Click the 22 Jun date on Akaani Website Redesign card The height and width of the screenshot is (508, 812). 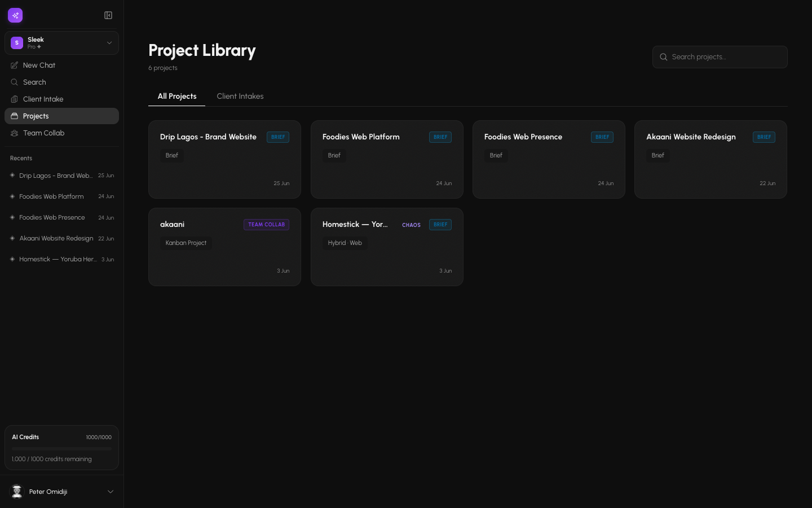pos(767,183)
